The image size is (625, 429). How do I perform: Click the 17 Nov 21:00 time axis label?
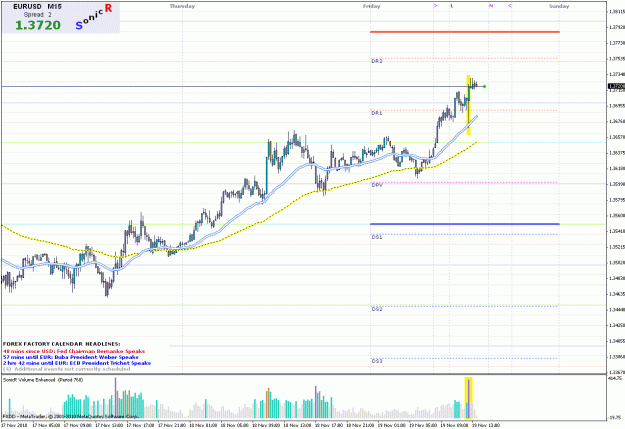click(x=172, y=425)
